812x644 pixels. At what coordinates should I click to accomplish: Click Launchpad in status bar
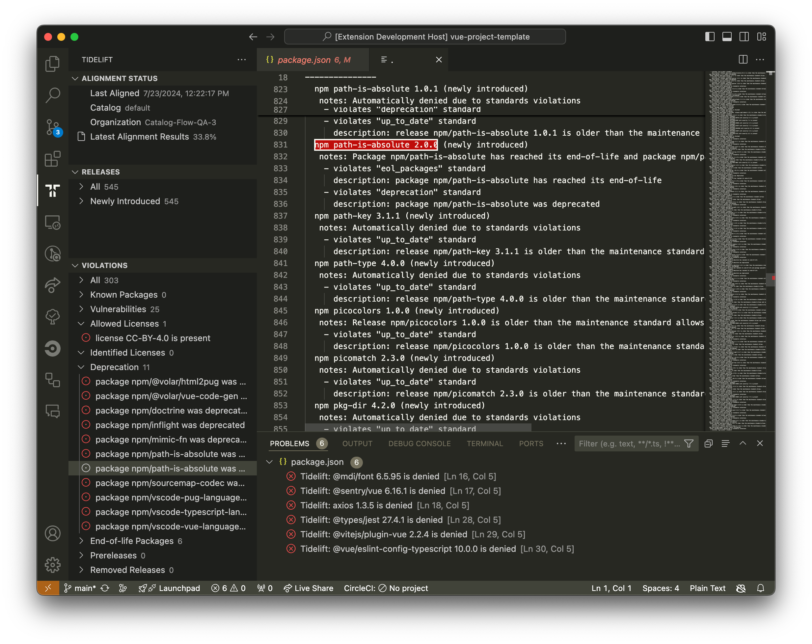(x=170, y=588)
